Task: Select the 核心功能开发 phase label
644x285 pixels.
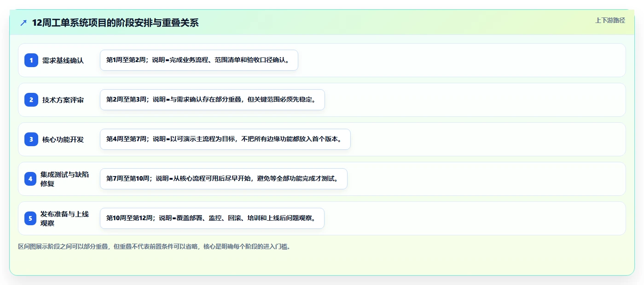Action: pyautogui.click(x=63, y=139)
